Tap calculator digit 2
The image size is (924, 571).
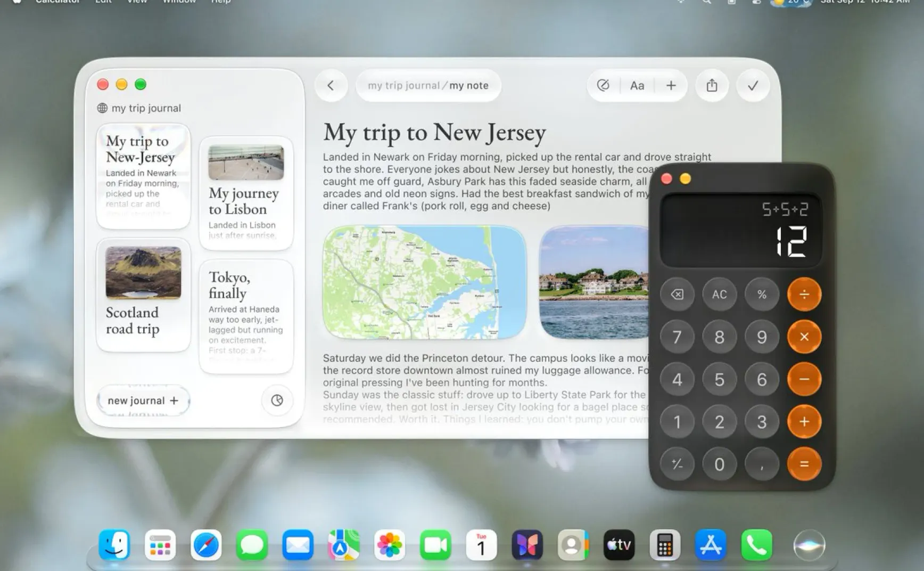click(720, 421)
